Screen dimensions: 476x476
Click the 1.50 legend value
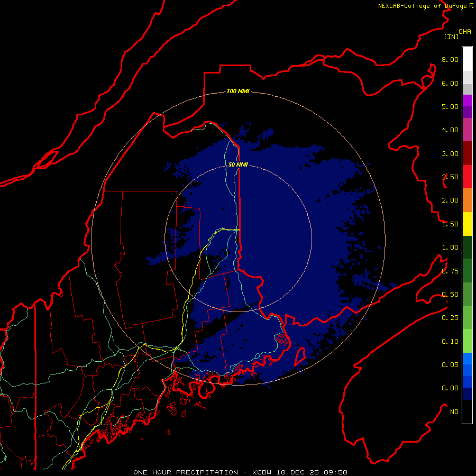(450, 224)
